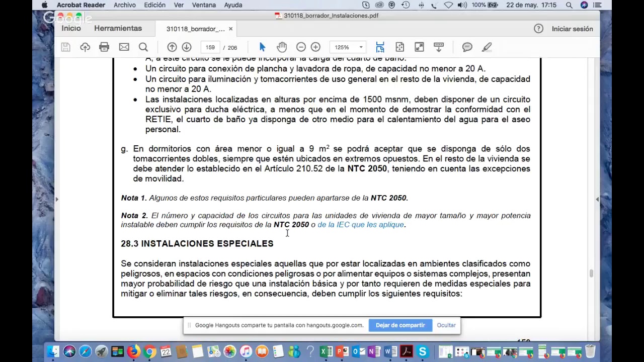Viewport: 644px width, 362px height.
Task: Click the fit one full page icon
Action: coord(400,47)
